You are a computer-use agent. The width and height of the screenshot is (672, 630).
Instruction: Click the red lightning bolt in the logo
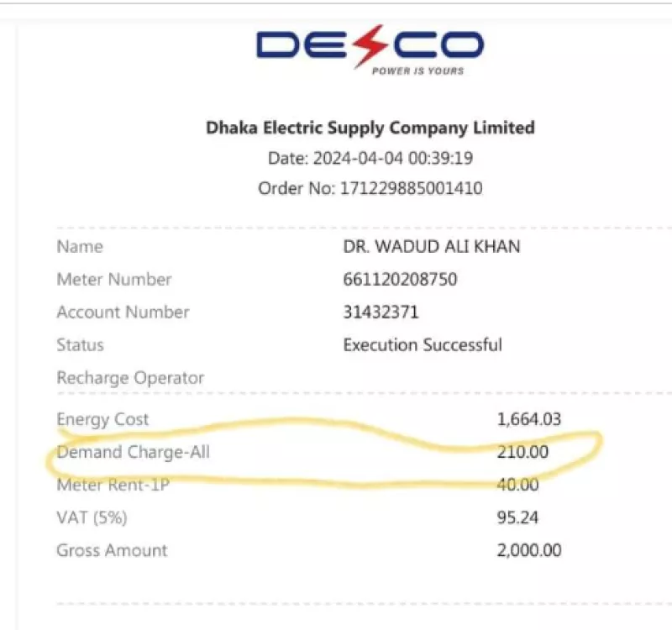point(370,46)
